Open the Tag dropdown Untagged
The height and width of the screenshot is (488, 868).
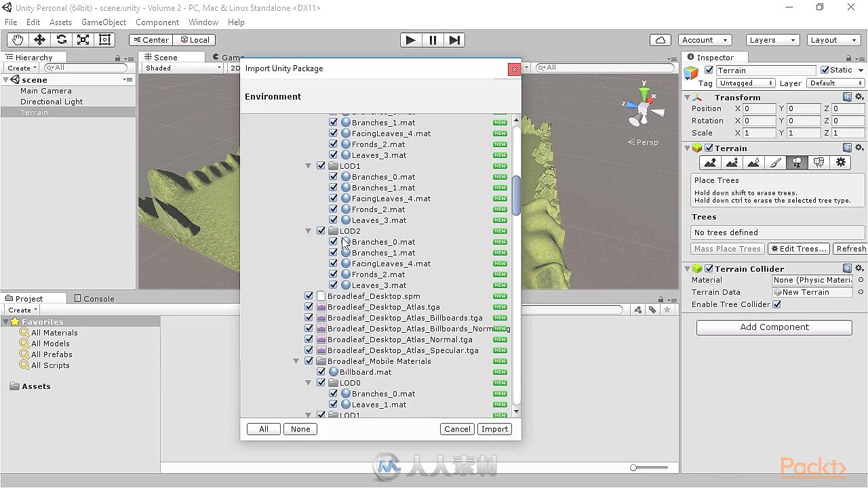(746, 83)
